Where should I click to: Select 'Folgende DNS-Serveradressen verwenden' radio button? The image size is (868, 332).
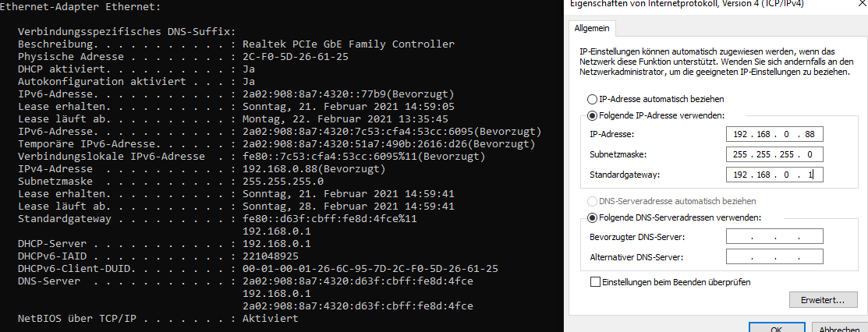tap(591, 217)
